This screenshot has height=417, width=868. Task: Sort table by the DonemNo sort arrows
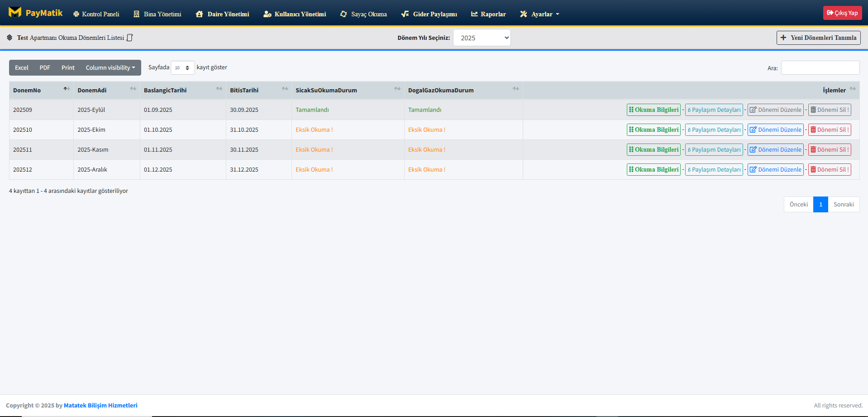tap(67, 89)
